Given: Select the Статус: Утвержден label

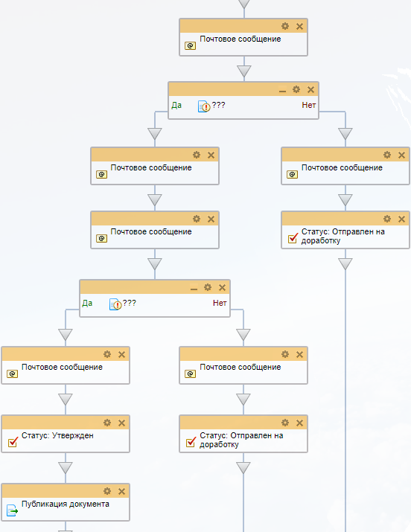Looking at the screenshot, I should click(x=57, y=435).
